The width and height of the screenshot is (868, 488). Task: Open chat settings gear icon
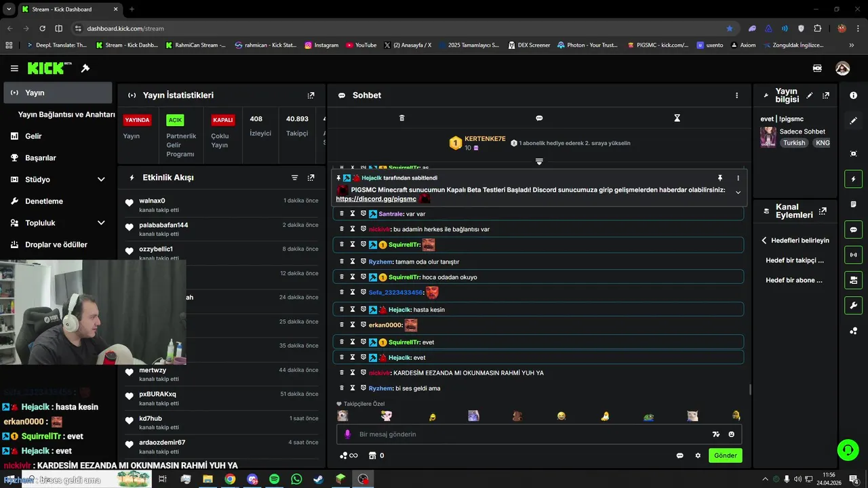[x=698, y=455]
